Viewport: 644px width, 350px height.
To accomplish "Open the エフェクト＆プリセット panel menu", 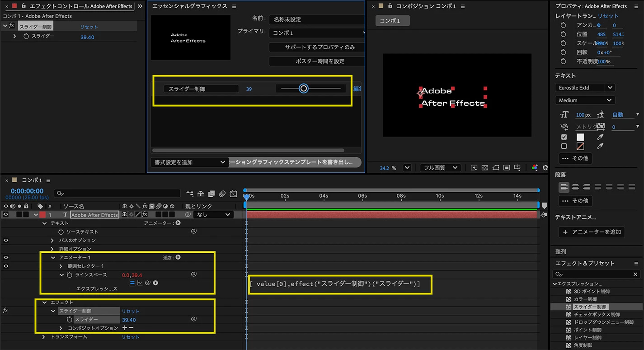I will [x=636, y=263].
